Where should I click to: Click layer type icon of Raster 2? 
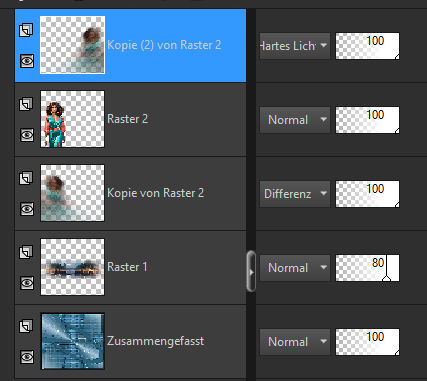click(26, 104)
